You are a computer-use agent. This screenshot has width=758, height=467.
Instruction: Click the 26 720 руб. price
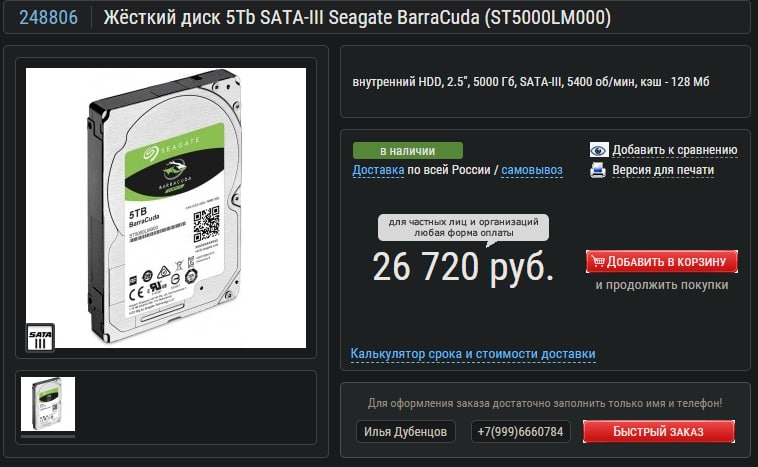point(463,266)
